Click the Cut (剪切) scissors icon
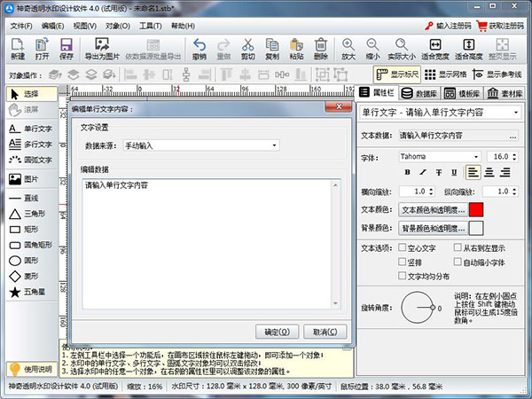 tap(247, 48)
